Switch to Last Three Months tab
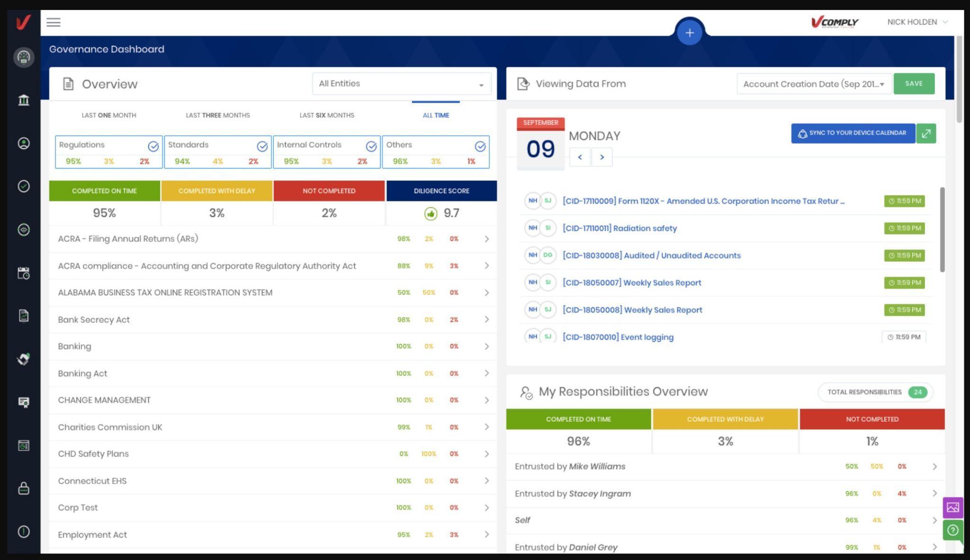 pyautogui.click(x=217, y=115)
